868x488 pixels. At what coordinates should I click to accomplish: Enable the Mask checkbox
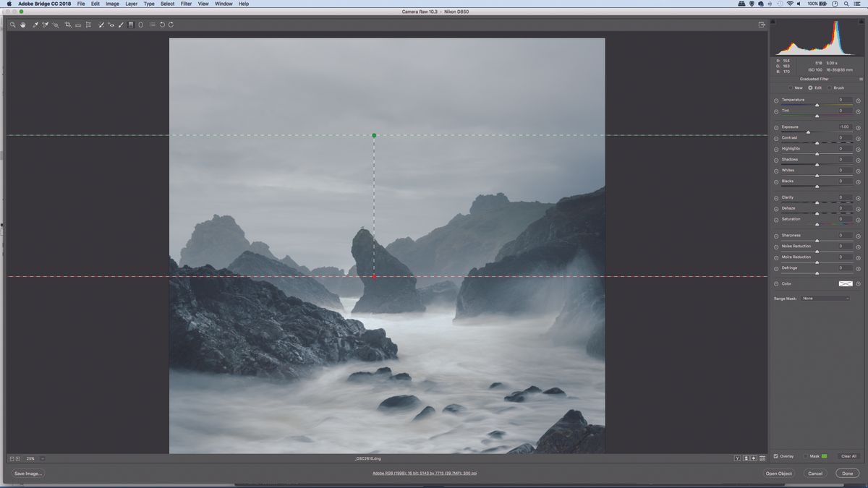pos(804,456)
